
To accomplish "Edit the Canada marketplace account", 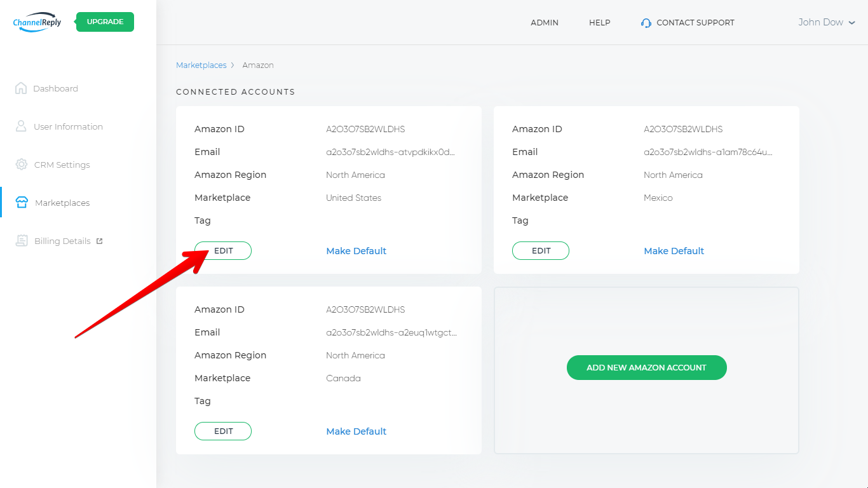I will pyautogui.click(x=223, y=431).
